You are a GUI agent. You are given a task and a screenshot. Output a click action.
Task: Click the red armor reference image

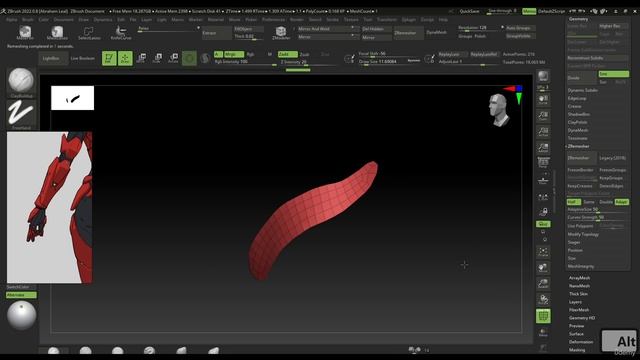pyautogui.click(x=49, y=207)
